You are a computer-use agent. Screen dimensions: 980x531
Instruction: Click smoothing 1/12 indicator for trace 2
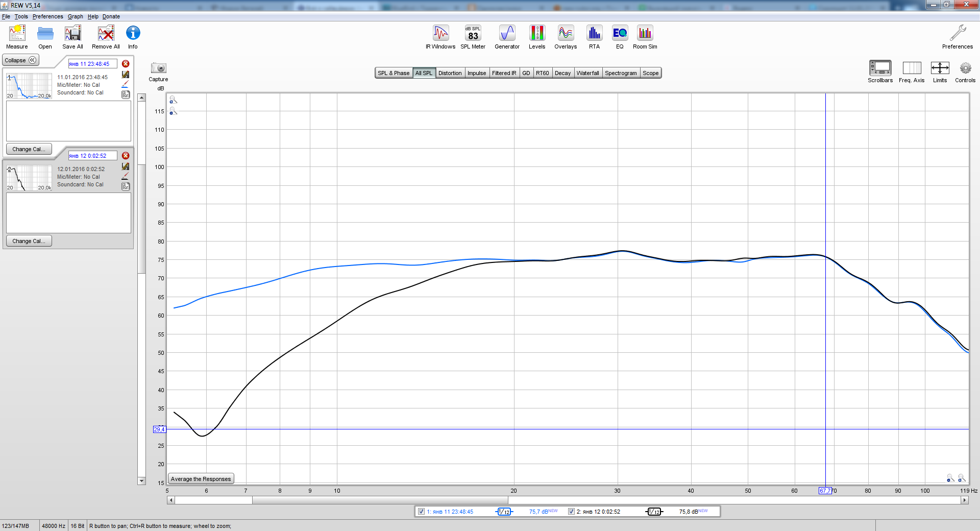point(654,512)
